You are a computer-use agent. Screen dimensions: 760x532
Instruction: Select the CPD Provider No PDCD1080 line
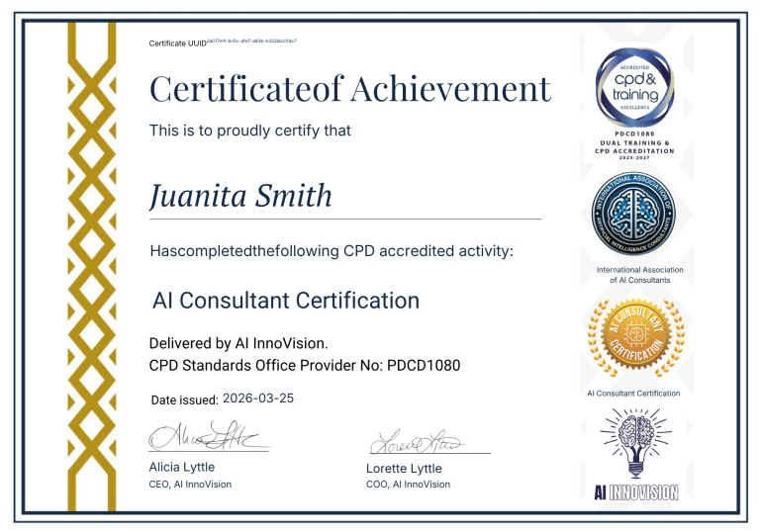pos(304,366)
